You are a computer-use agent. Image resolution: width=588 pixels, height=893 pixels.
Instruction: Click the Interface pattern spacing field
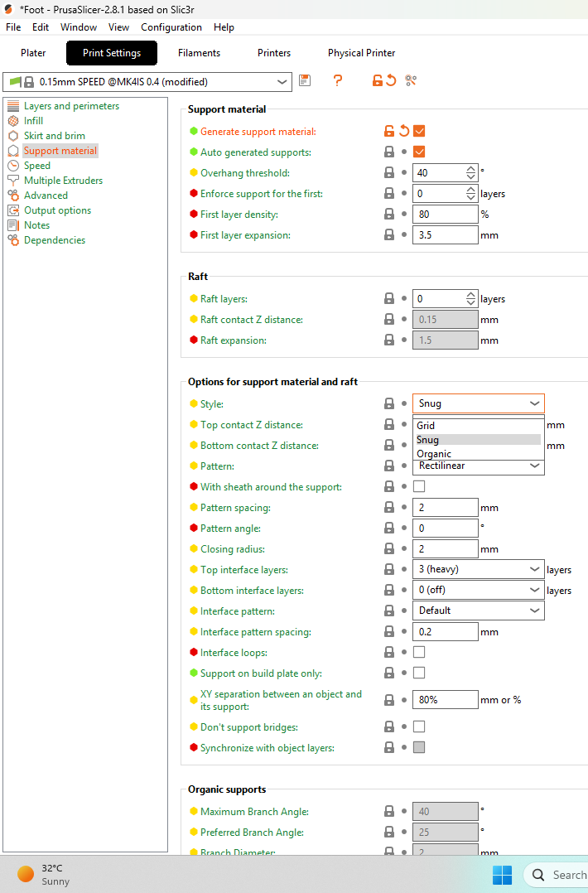tap(445, 631)
